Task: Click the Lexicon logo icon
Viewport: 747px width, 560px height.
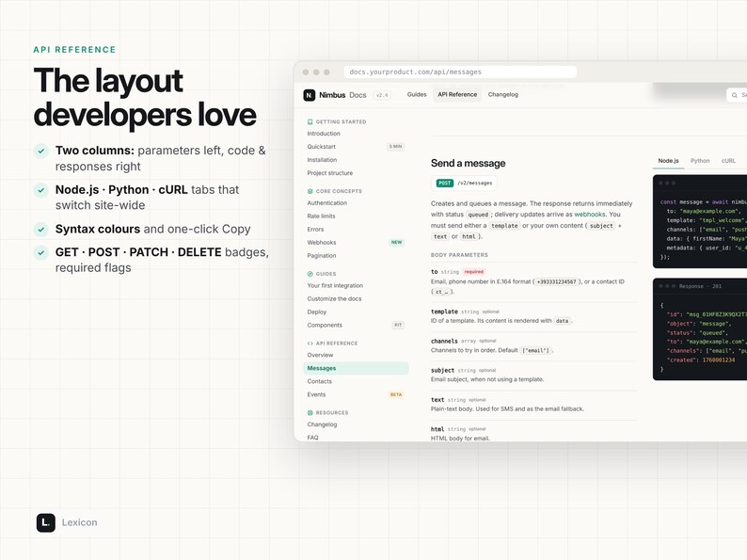Action: 46,523
